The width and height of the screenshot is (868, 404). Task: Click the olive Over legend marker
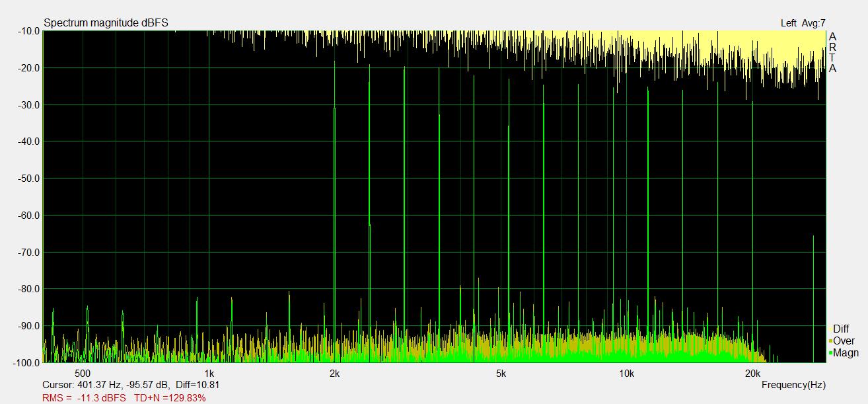(x=830, y=341)
